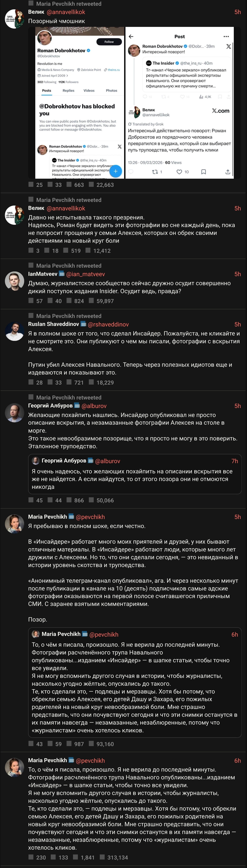Screen dimensions: 247x868
Task: Open the tweet text "Я пребываю в полном шоке"
Action: (x=87, y=526)
